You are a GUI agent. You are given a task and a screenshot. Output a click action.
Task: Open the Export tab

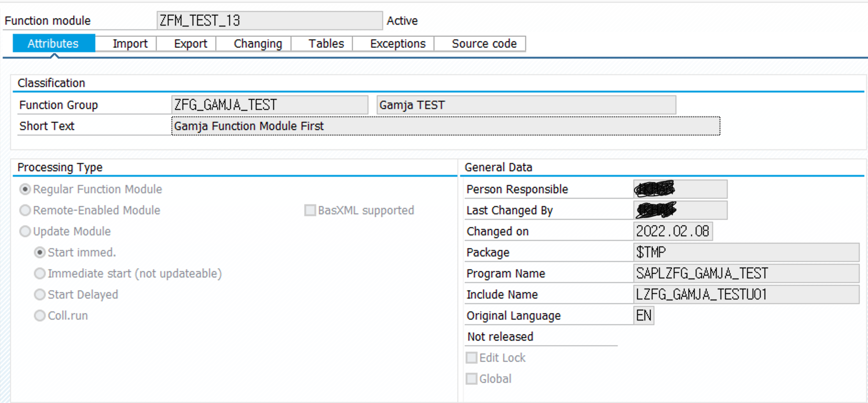tap(190, 44)
